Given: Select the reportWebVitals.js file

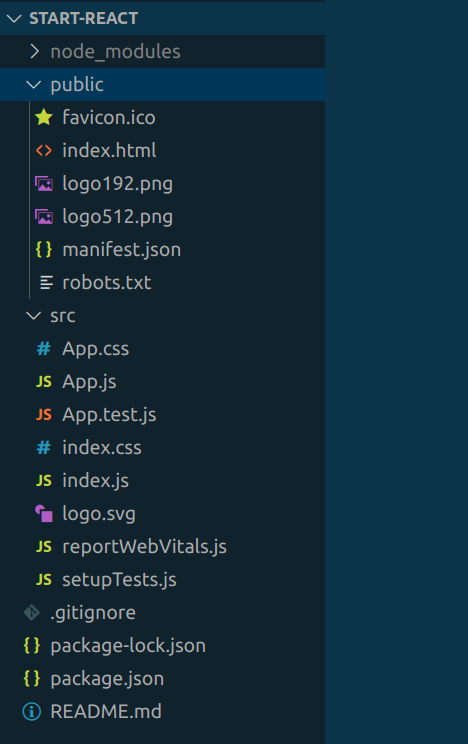Looking at the screenshot, I should coord(162,547).
